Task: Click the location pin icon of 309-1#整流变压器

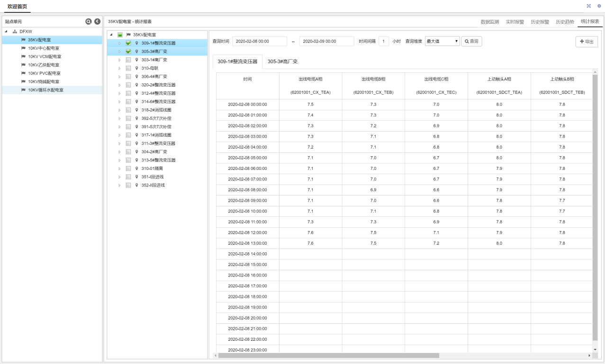Action: click(136, 43)
